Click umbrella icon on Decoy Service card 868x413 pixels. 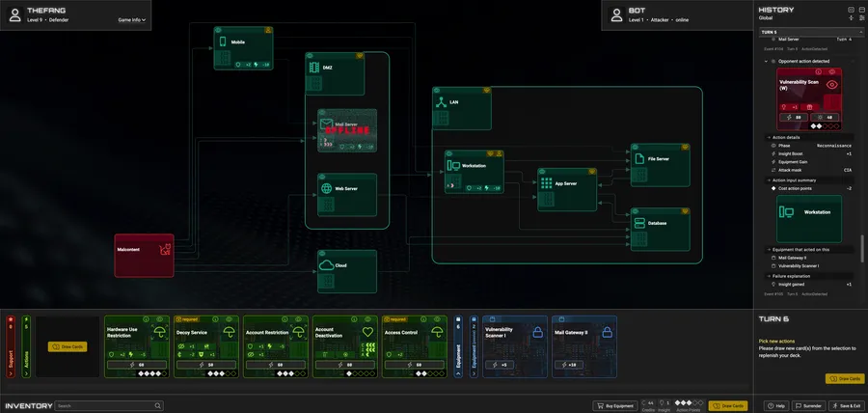click(x=229, y=332)
